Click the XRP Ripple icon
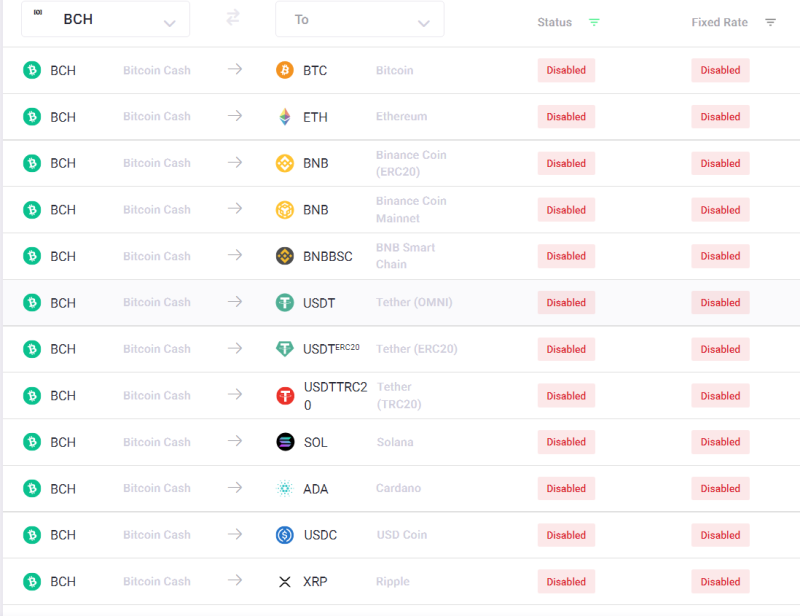The height and width of the screenshot is (616, 800). (x=285, y=582)
